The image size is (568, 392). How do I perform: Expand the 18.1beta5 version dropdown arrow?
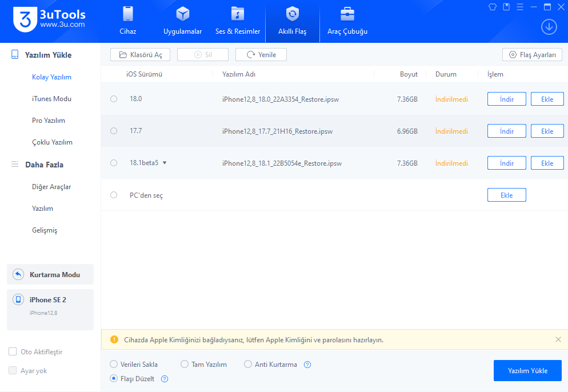pyautogui.click(x=165, y=163)
